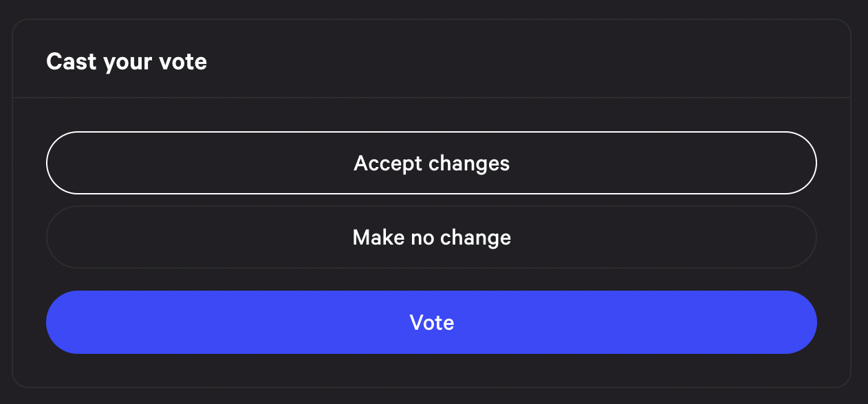868x404 pixels.
Task: Vote in favor by selecting Accept changes
Action: pyautogui.click(x=431, y=163)
